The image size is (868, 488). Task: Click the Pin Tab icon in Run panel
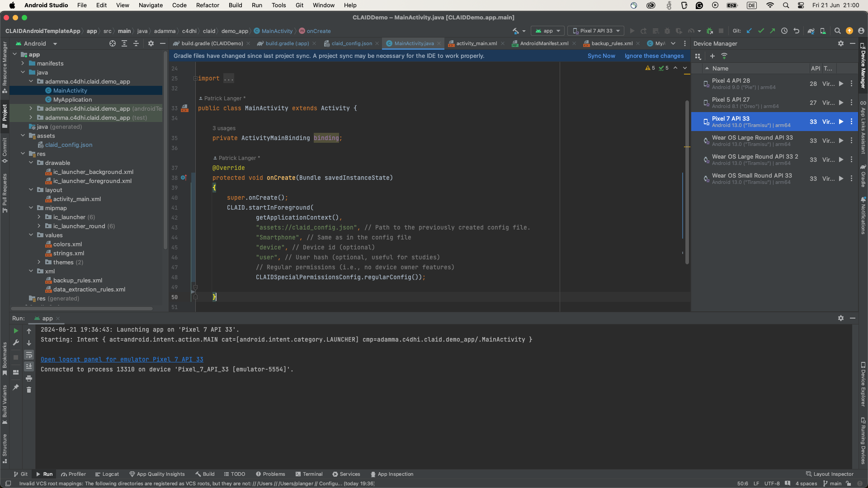click(16, 387)
